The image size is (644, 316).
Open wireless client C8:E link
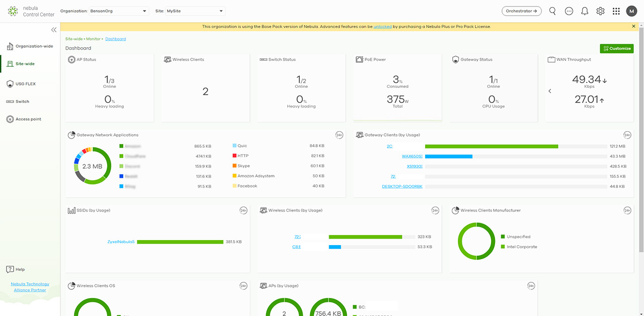tap(296, 247)
